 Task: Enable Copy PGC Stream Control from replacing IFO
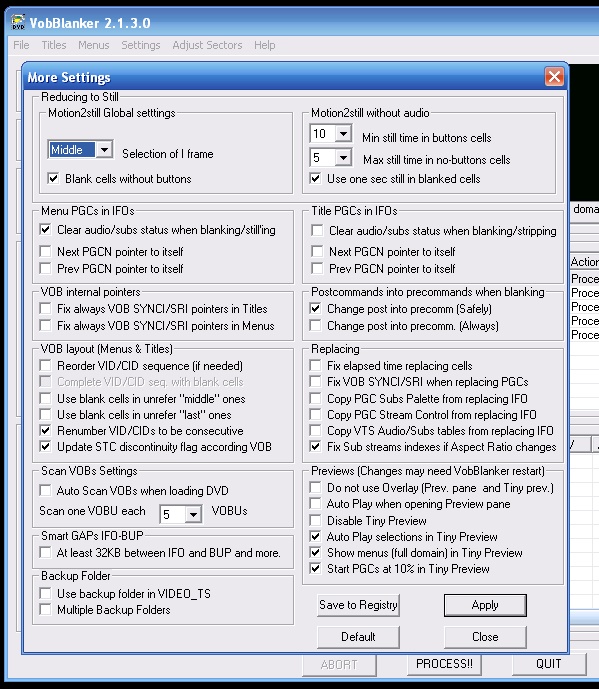[315, 414]
